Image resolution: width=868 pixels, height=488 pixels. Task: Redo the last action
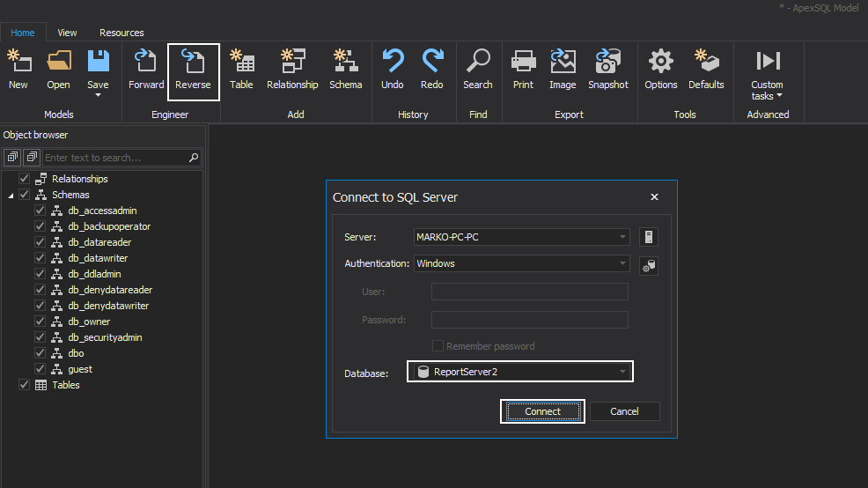(x=431, y=70)
